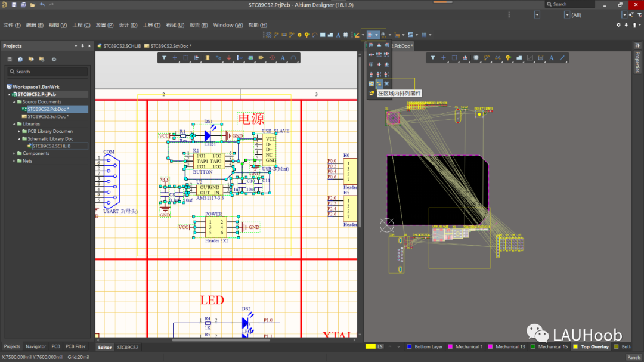Collapse the STC89C52.PrjPcb project node
The image size is (644, 362).
coord(10,94)
